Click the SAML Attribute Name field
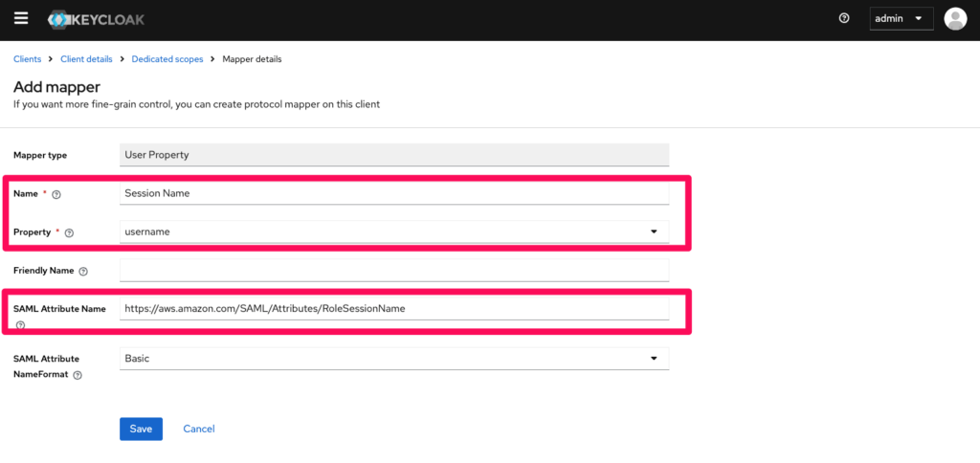 (394, 308)
